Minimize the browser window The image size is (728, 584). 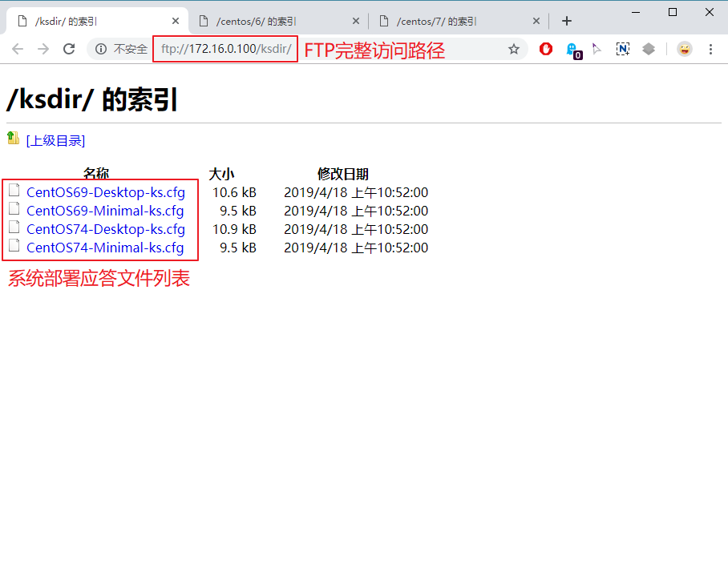point(636,12)
